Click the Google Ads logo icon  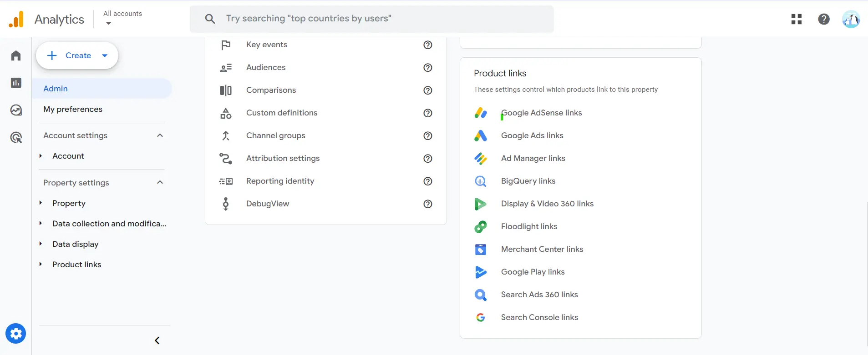[x=481, y=135]
